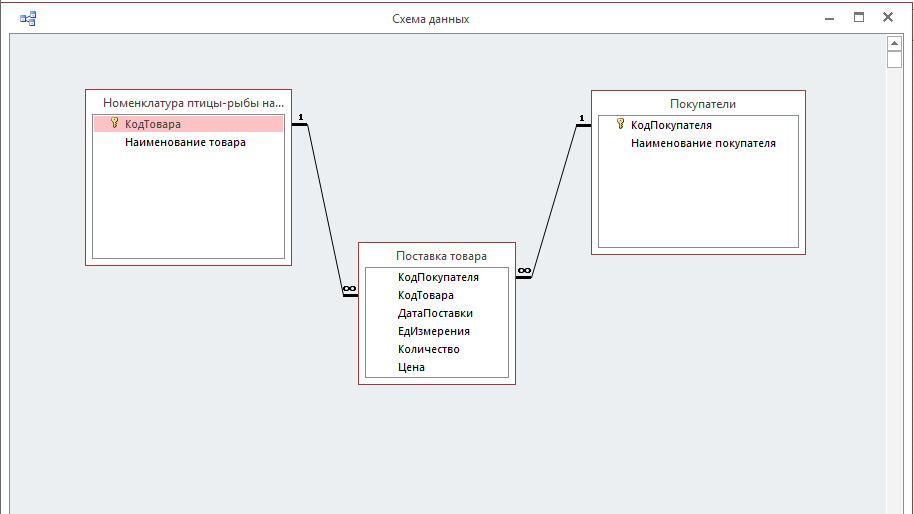Select КодПокупателя field in Поставка товара
This screenshot has width=914, height=514.
click(x=438, y=277)
